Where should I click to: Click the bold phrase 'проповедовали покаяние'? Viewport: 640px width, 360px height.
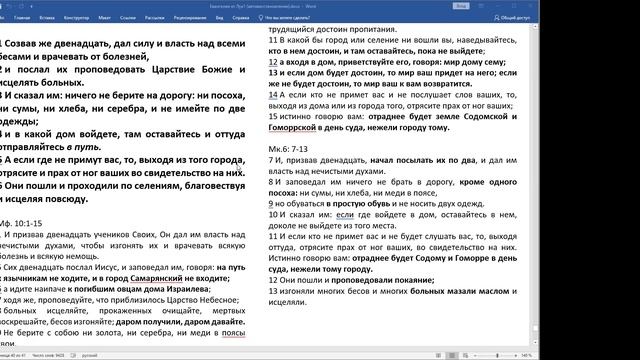[x=382, y=280]
